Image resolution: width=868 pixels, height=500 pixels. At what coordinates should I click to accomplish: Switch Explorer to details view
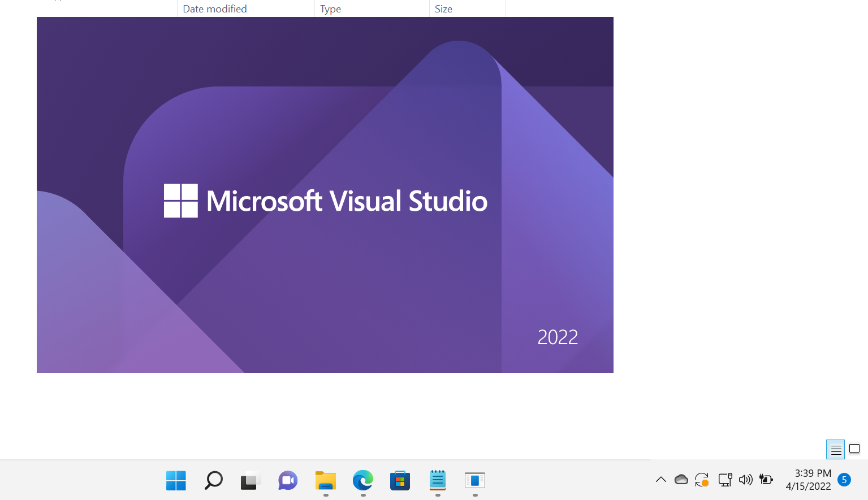836,450
